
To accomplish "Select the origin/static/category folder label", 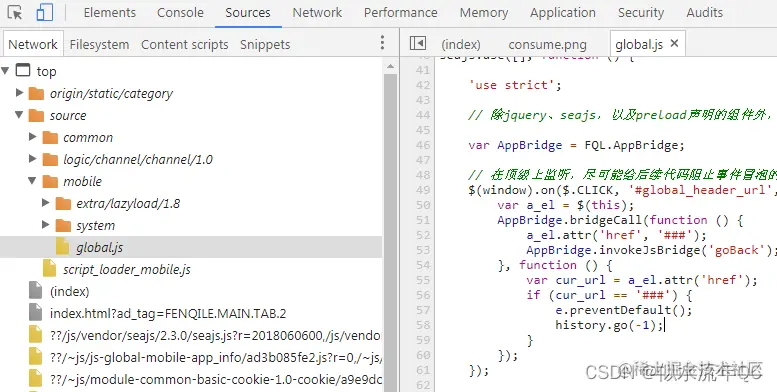I will tap(111, 94).
